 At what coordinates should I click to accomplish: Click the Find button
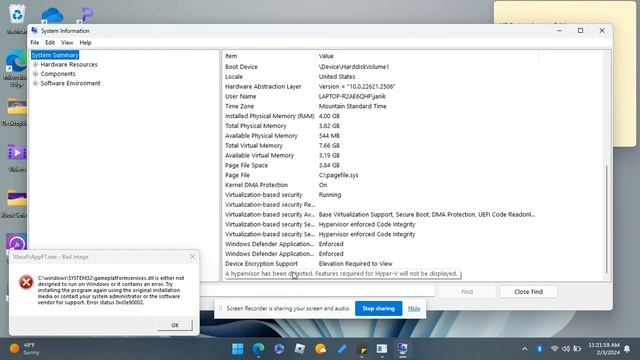pos(467,292)
